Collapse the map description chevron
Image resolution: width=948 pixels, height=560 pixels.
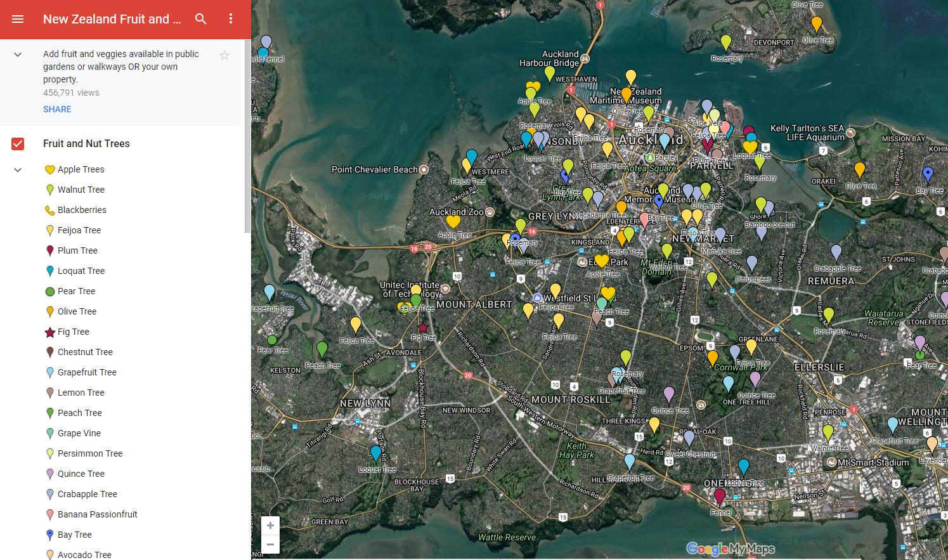[18, 55]
